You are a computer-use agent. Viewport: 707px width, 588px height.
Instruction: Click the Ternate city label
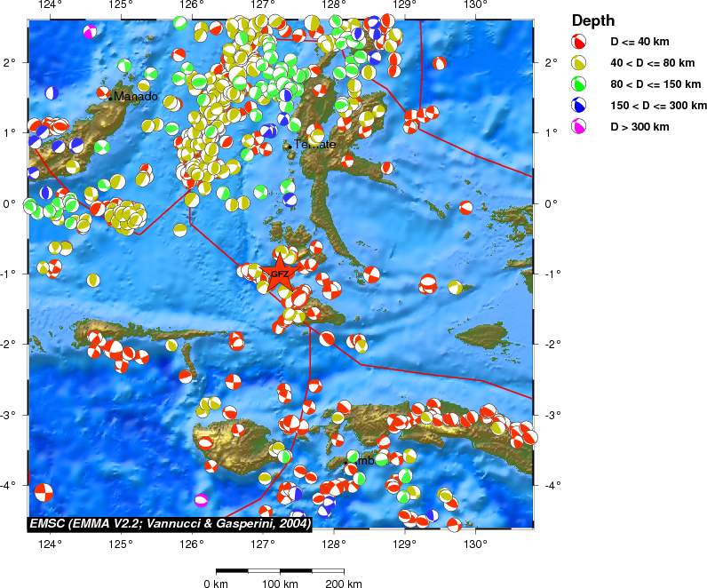coord(315,145)
